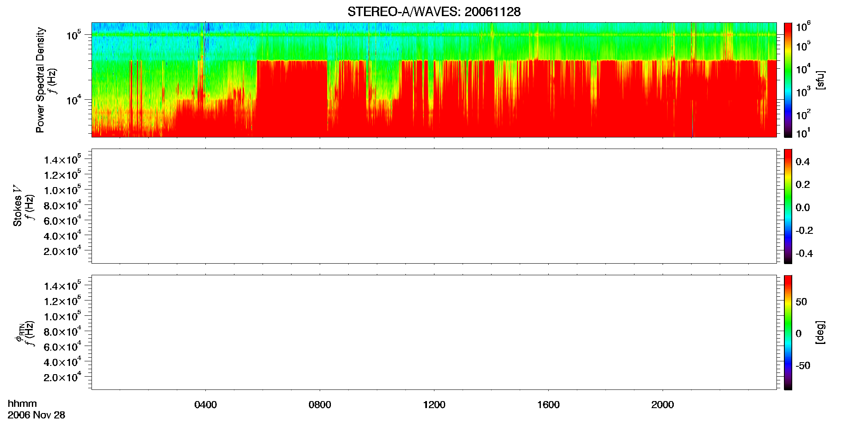Click the 10^1 tick on sfu color bar
The width and height of the screenshot is (868, 447).
click(803, 133)
